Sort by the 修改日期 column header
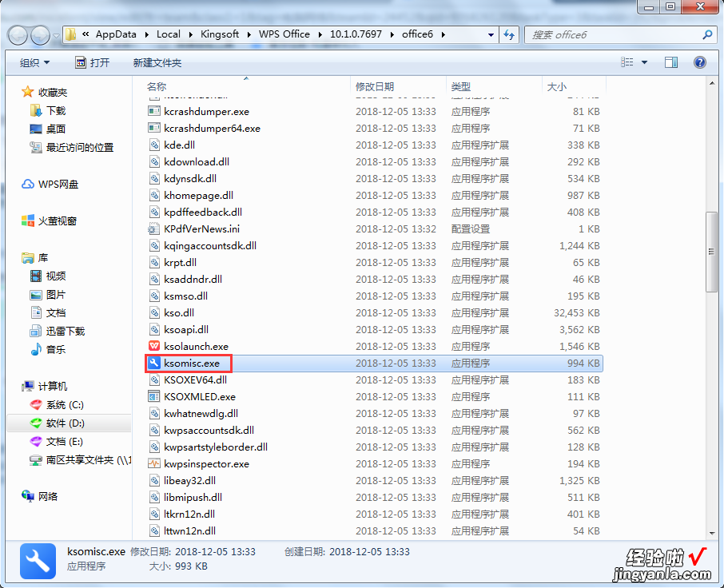 375,87
